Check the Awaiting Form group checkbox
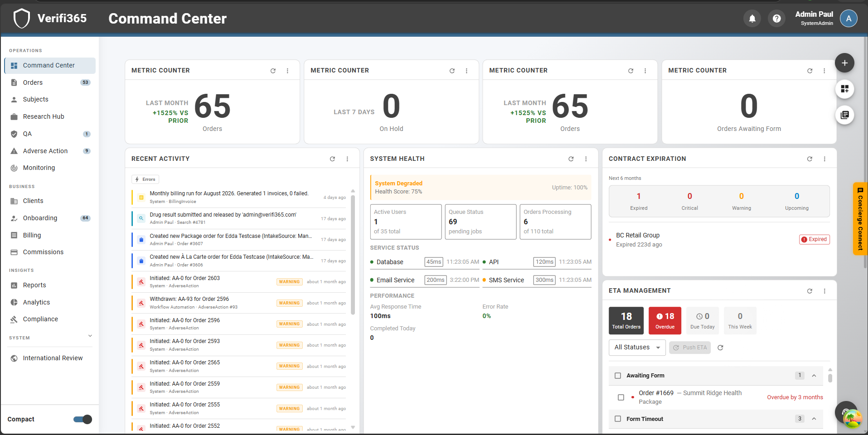868x435 pixels. 618,376
